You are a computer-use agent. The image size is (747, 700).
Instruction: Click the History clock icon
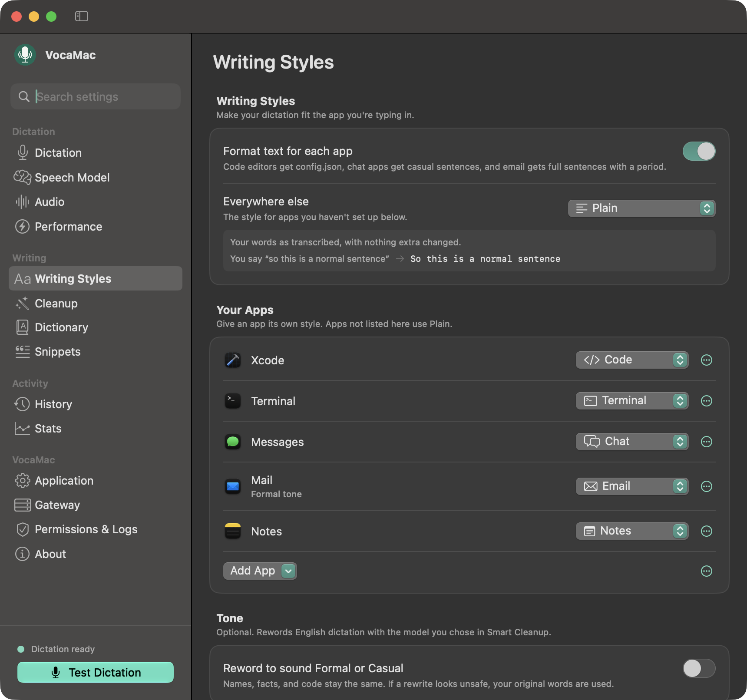[x=22, y=404]
